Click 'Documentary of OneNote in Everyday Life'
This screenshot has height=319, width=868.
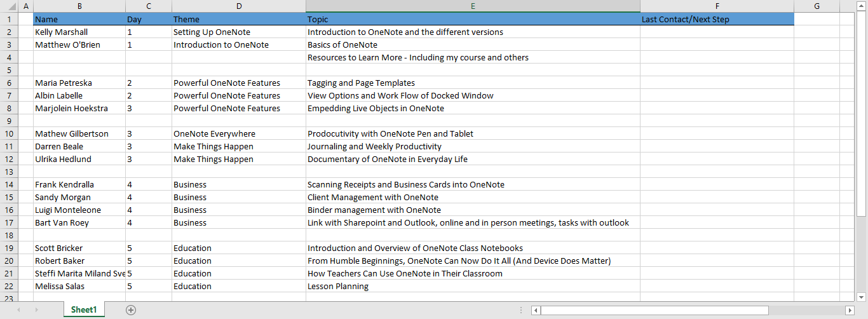pyautogui.click(x=473, y=159)
